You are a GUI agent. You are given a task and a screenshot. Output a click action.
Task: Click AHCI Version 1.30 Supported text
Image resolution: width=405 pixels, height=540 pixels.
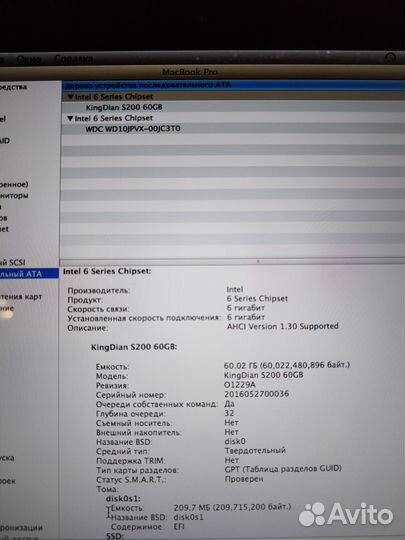pos(283,326)
